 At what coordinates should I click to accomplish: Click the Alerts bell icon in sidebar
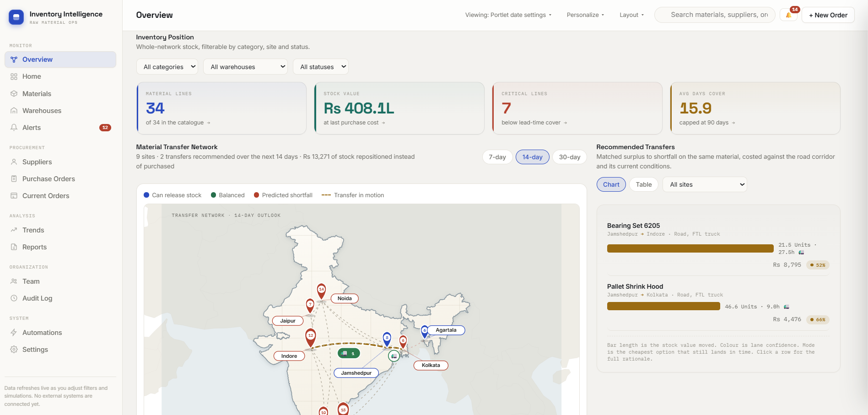click(14, 128)
